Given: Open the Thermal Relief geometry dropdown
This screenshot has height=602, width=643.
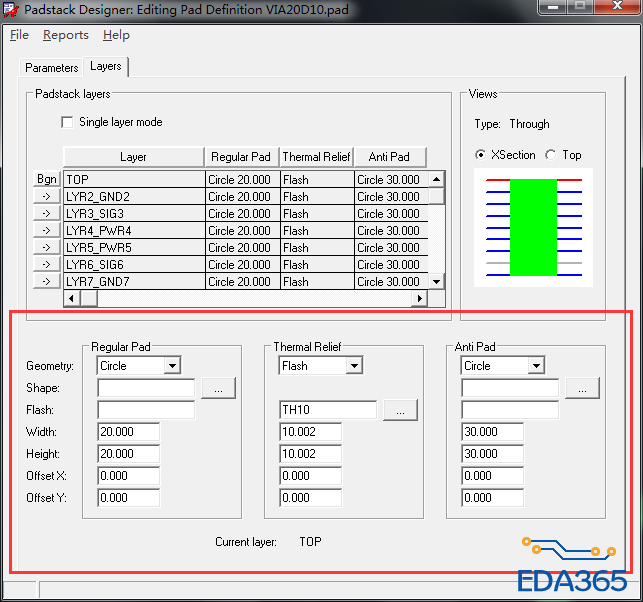Looking at the screenshot, I should (354, 365).
